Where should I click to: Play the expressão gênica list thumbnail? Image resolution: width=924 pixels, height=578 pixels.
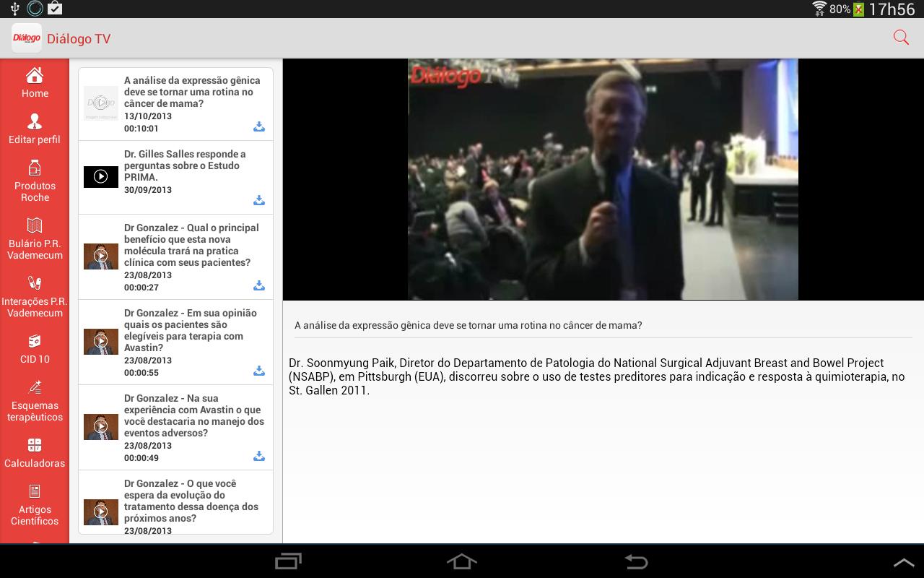tap(101, 103)
